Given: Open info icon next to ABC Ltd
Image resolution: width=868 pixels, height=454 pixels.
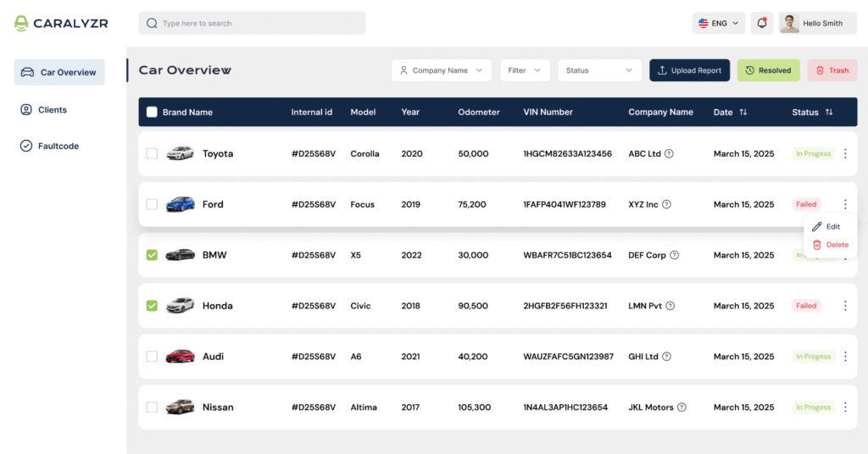Looking at the screenshot, I should pyautogui.click(x=669, y=153).
